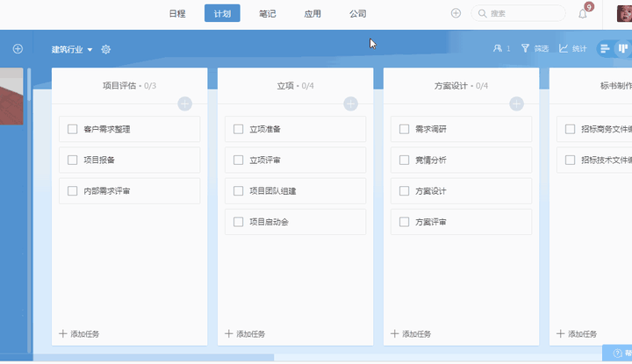
Task: Click 添加任务 in 项目评估 column
Action: click(x=79, y=334)
